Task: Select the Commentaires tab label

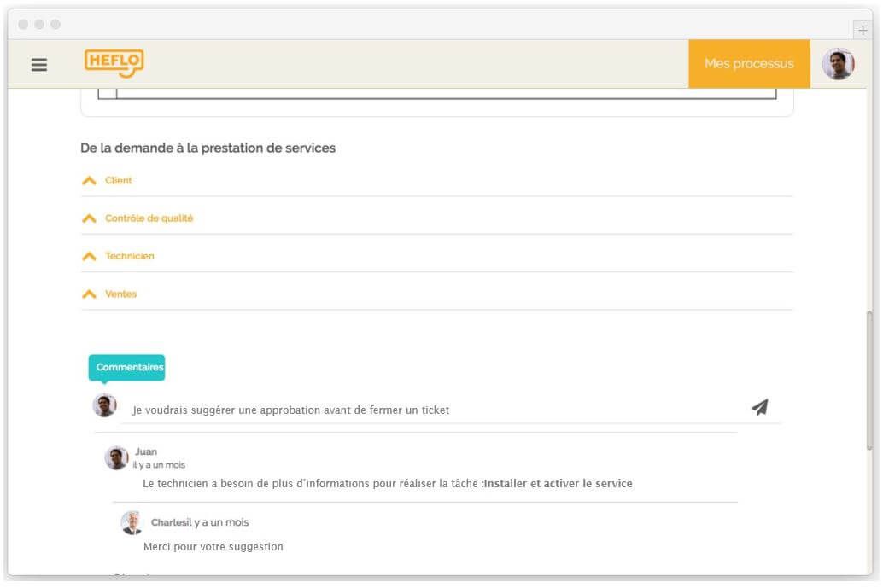Action: point(127,367)
